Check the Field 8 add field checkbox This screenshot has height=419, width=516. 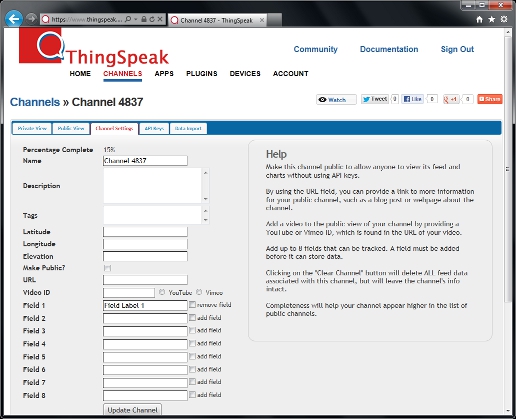click(192, 395)
